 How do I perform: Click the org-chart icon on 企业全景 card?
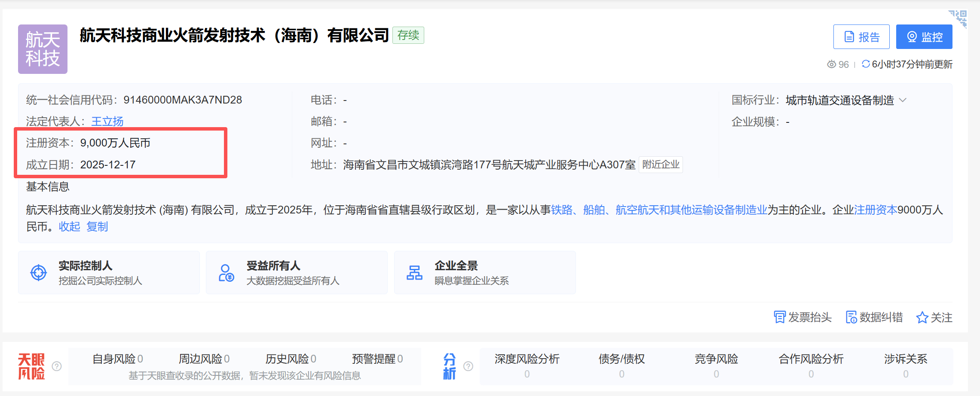pos(414,273)
